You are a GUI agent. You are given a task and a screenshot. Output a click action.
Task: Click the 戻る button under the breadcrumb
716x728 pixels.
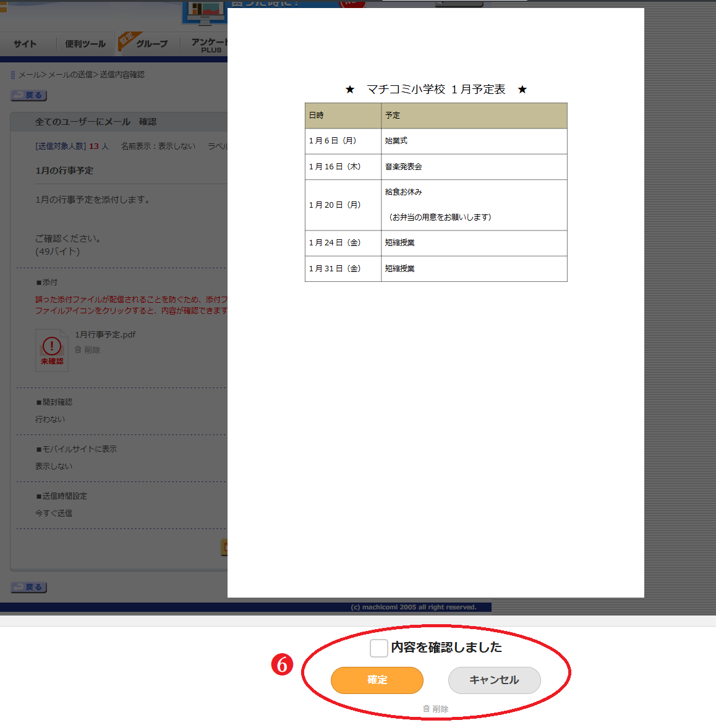[x=29, y=95]
